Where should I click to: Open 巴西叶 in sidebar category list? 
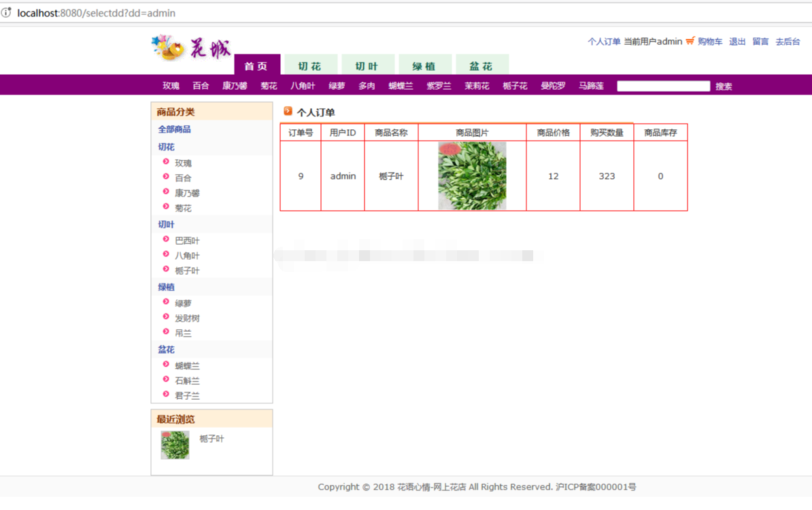188,241
